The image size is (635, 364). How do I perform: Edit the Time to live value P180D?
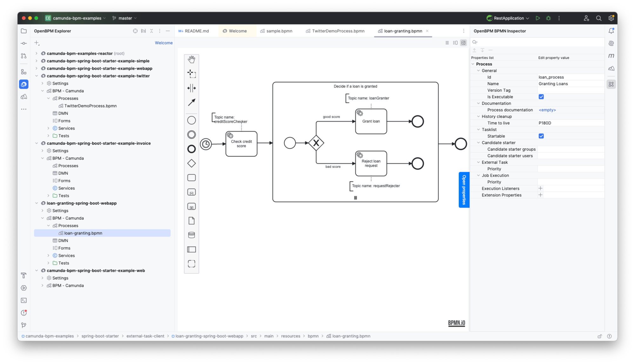pyautogui.click(x=571, y=123)
